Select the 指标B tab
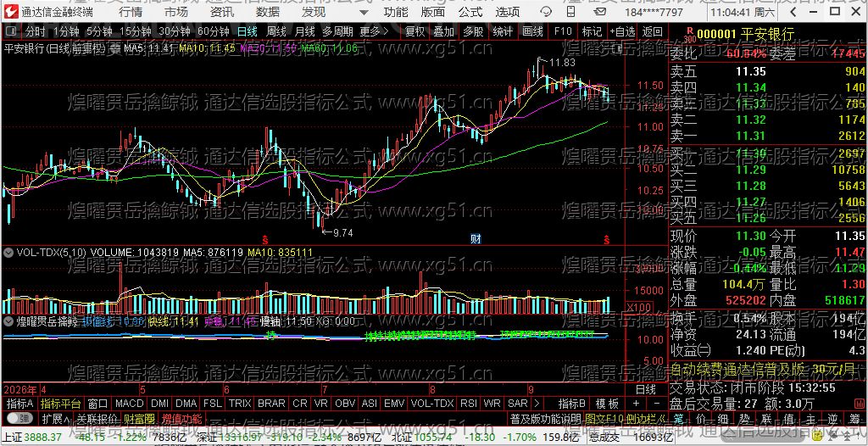The image size is (868, 446). [572, 404]
